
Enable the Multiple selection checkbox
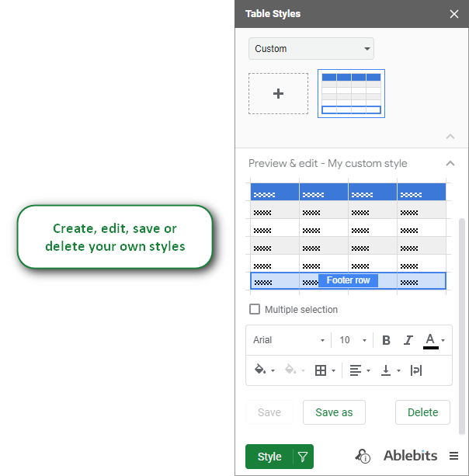[x=255, y=309]
